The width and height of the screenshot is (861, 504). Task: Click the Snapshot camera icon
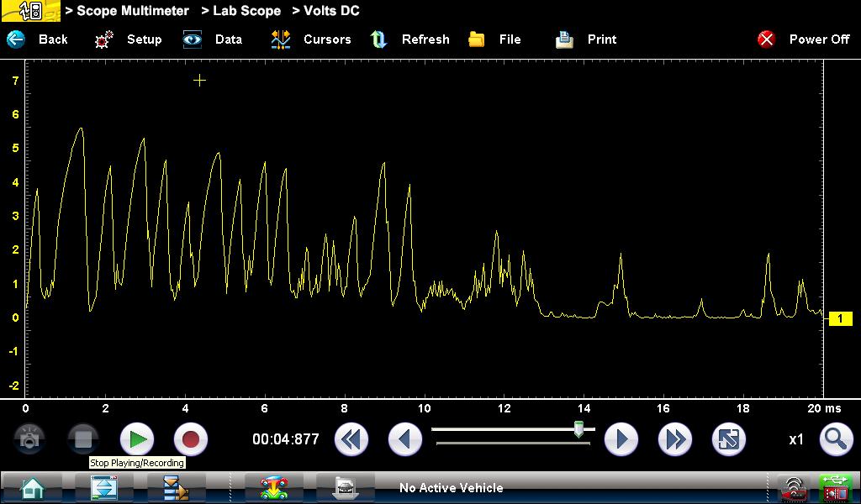(x=30, y=439)
